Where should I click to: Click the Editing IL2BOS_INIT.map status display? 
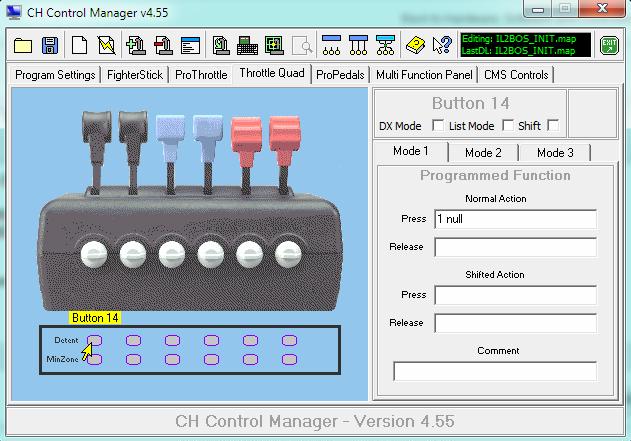pyautogui.click(x=526, y=45)
